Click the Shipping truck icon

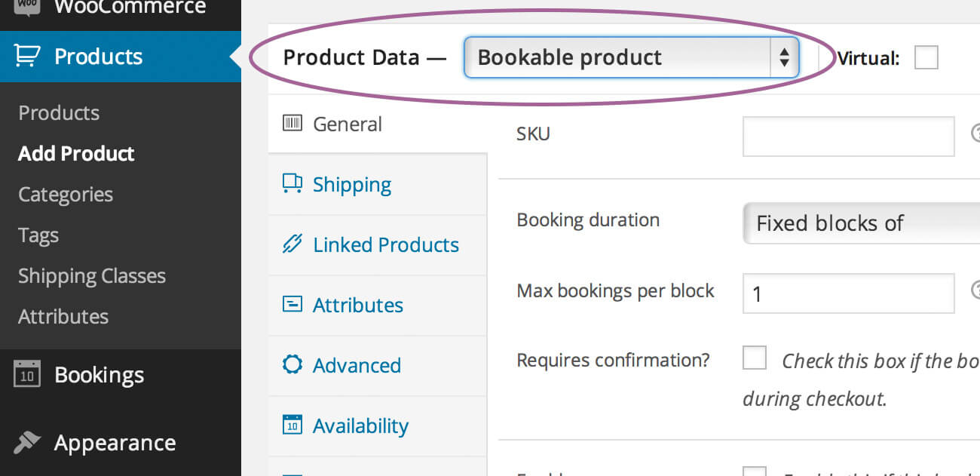pos(292,183)
